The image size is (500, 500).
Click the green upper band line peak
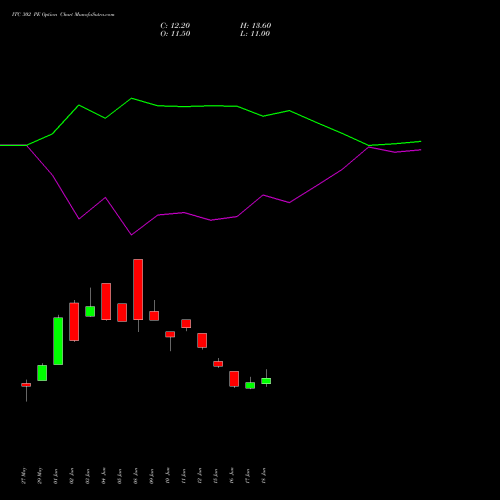tap(131, 98)
